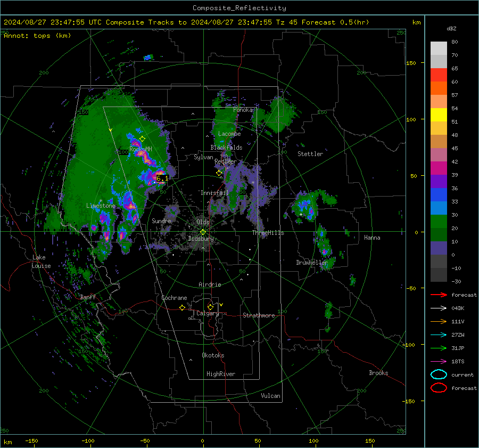This screenshot has height=448, width=479.
Task: Click the Brooks city label
Action: (x=378, y=373)
